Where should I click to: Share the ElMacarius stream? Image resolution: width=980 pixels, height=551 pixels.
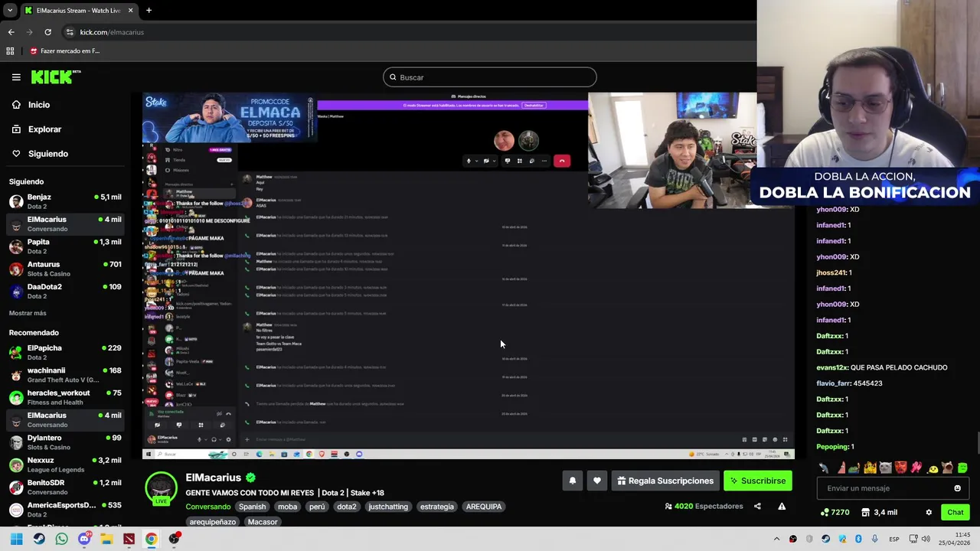757,506
